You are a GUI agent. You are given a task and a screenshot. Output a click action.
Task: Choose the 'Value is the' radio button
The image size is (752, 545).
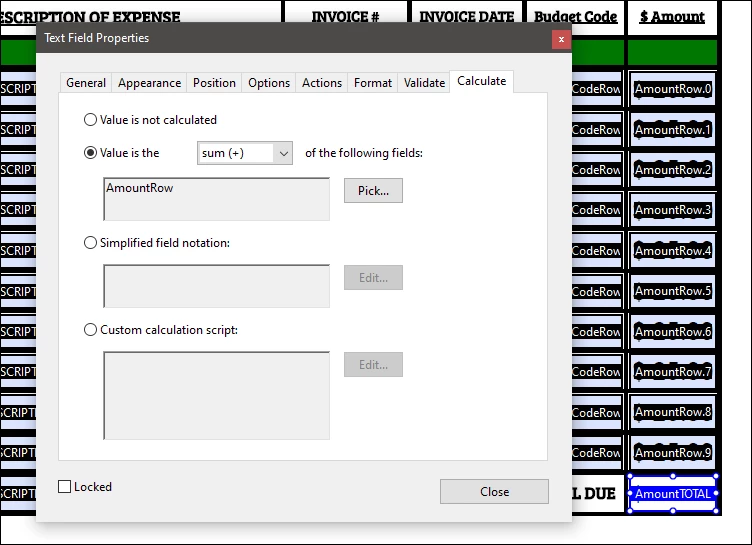[90, 153]
